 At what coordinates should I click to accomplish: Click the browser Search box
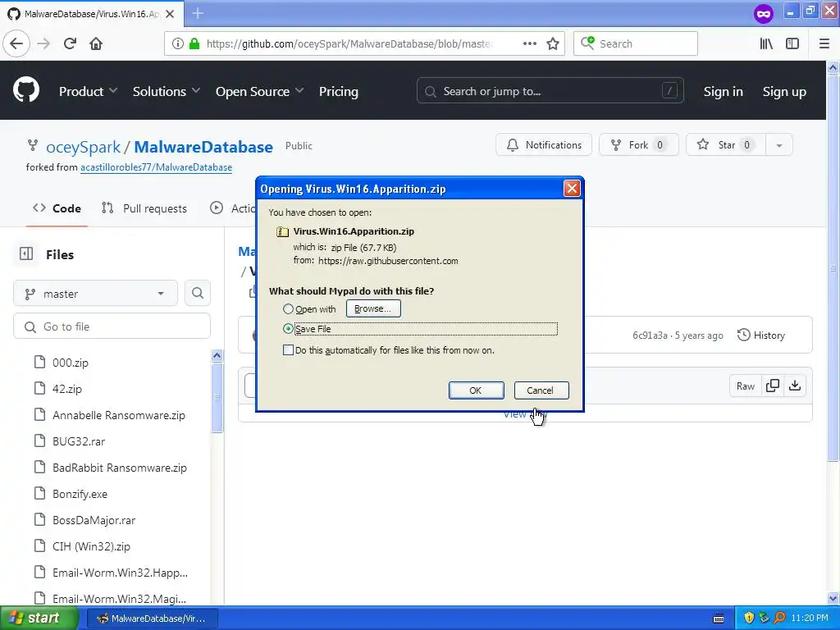pyautogui.click(x=636, y=43)
